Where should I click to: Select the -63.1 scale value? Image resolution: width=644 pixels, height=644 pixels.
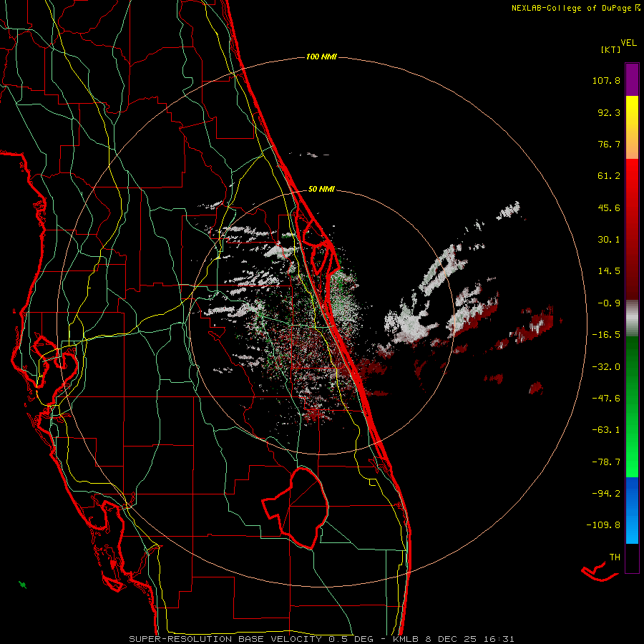pyautogui.click(x=606, y=430)
